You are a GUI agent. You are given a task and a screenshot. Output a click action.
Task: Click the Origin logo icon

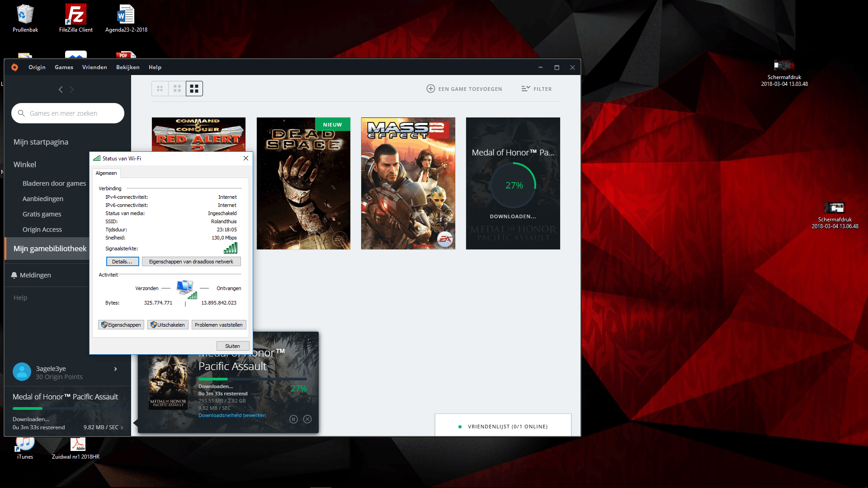coord(14,67)
